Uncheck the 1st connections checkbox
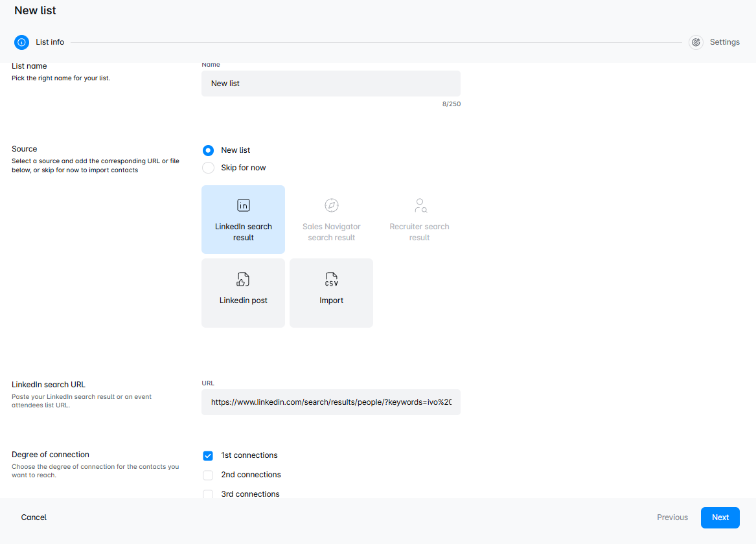Image resolution: width=756 pixels, height=544 pixels. pos(208,456)
